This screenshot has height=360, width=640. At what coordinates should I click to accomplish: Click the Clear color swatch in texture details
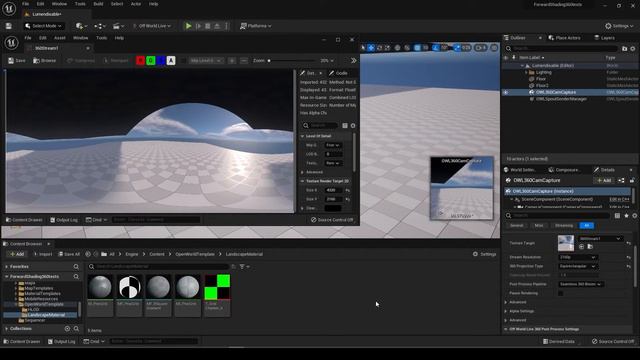[x=333, y=208]
